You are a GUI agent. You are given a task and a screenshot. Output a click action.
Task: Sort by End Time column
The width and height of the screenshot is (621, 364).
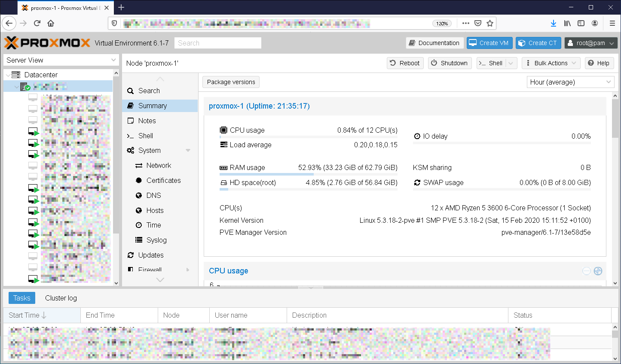119,315
